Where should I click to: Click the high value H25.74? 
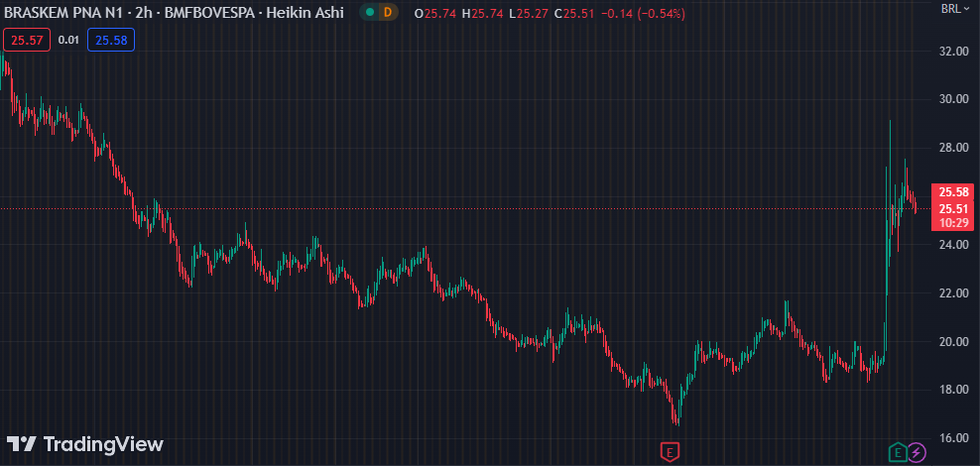[482, 13]
